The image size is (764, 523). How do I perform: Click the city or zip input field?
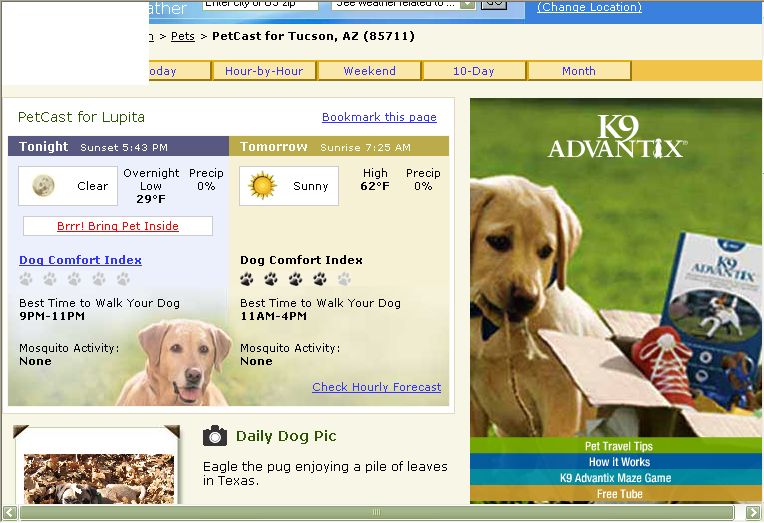(260, 5)
